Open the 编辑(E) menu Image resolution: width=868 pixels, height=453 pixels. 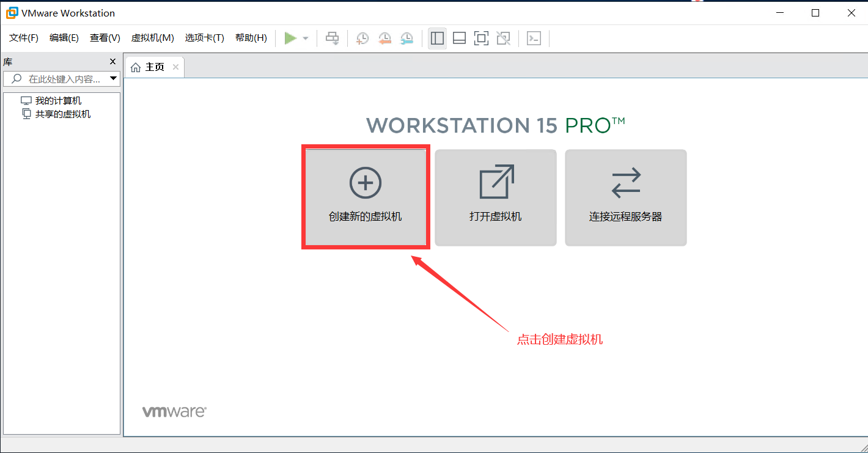[x=64, y=38]
